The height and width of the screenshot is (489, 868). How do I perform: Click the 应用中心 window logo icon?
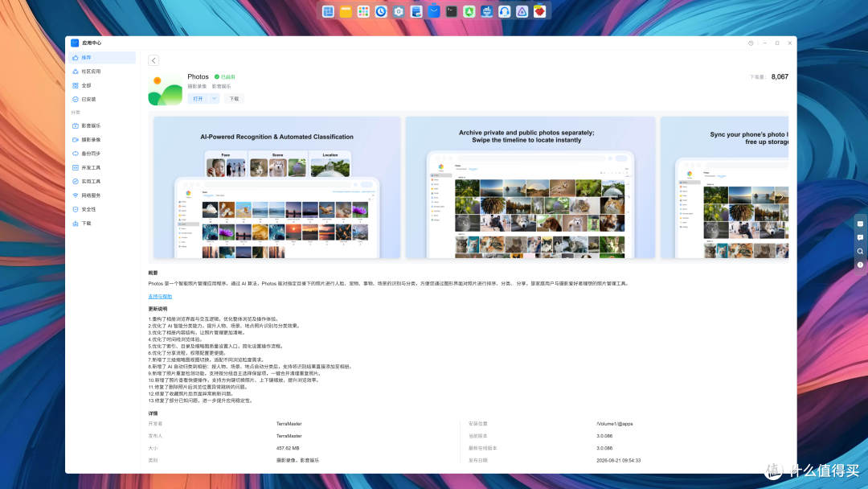click(x=75, y=43)
